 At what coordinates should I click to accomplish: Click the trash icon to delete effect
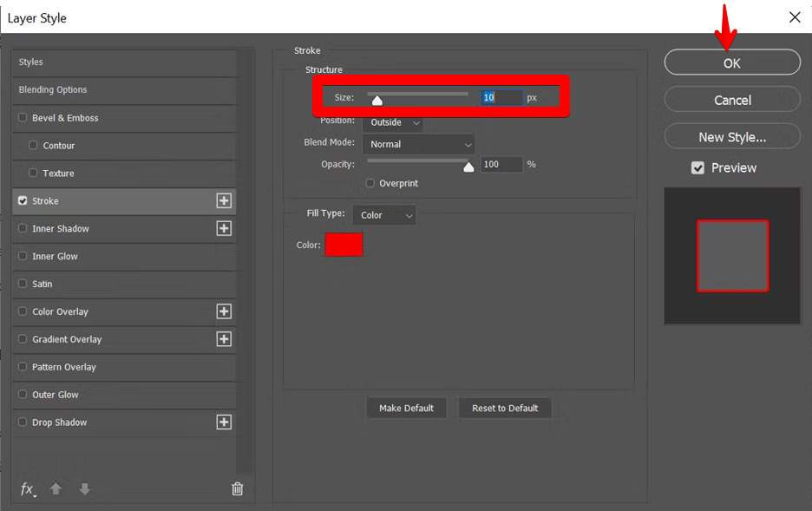[x=238, y=489]
